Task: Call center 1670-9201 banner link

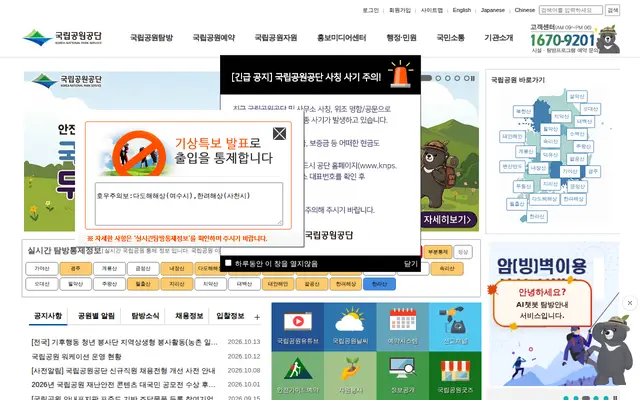Action: pyautogui.click(x=575, y=39)
